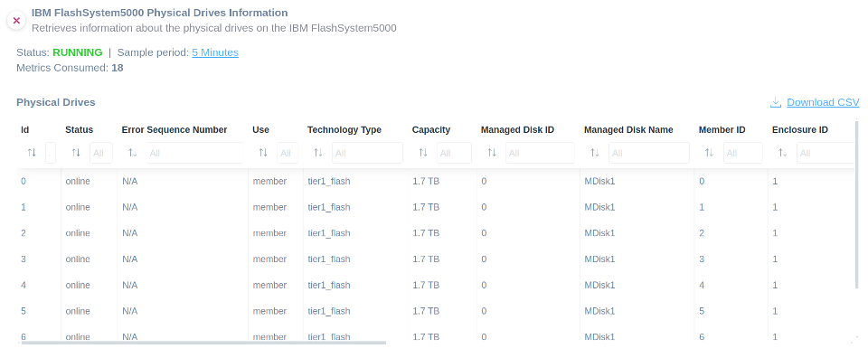The image size is (868, 358).
Task: Focus the Enclosure ID filter field
Action: click(x=826, y=153)
